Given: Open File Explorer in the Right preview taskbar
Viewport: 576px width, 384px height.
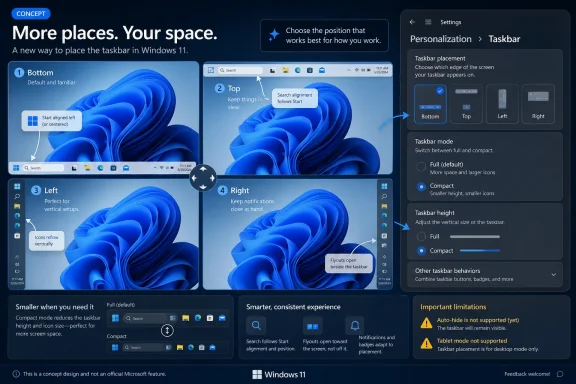Looking at the screenshot, I should pos(384,206).
